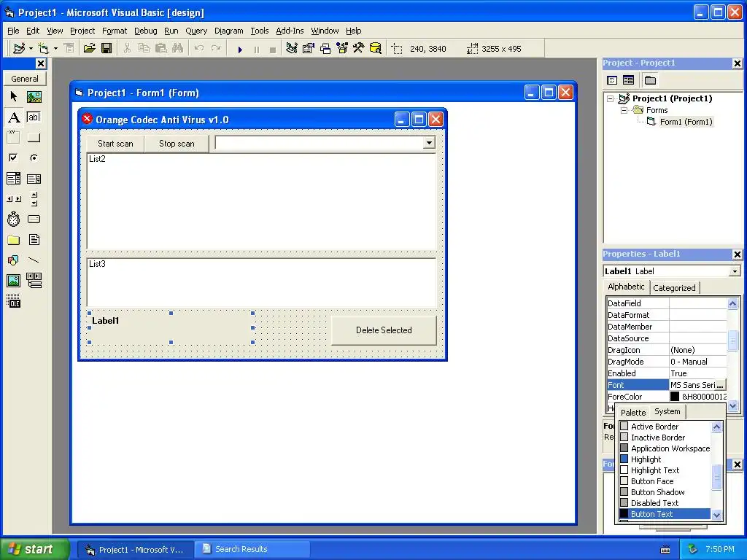This screenshot has width=747, height=560.
Task: Open the dropdown arrow beside the Add Form icon
Action: (55, 48)
